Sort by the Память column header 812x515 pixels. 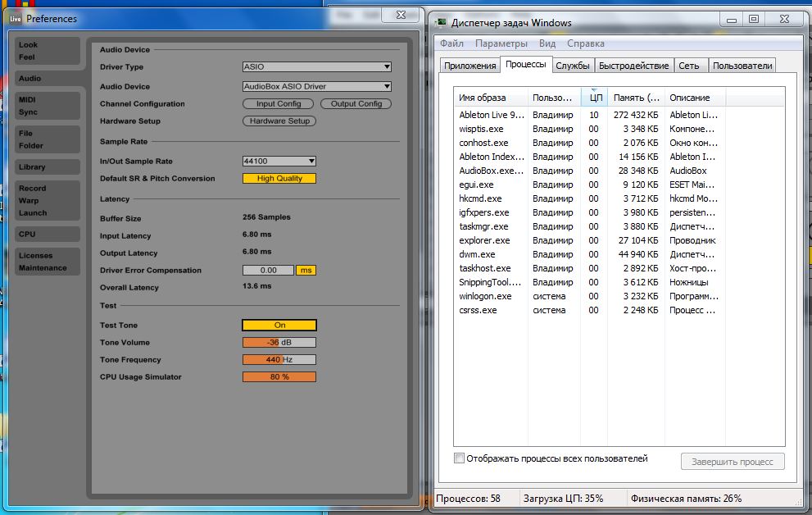pyautogui.click(x=637, y=98)
